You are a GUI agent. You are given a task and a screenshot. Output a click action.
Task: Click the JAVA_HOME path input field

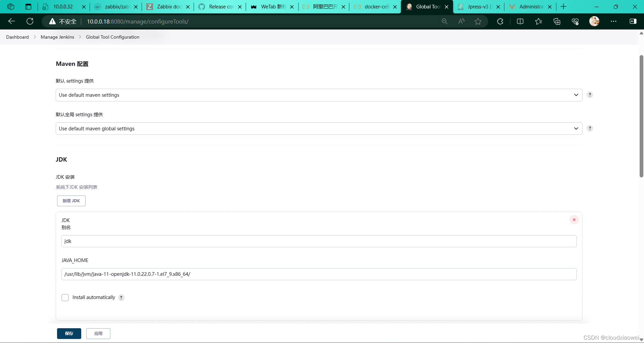(x=319, y=274)
